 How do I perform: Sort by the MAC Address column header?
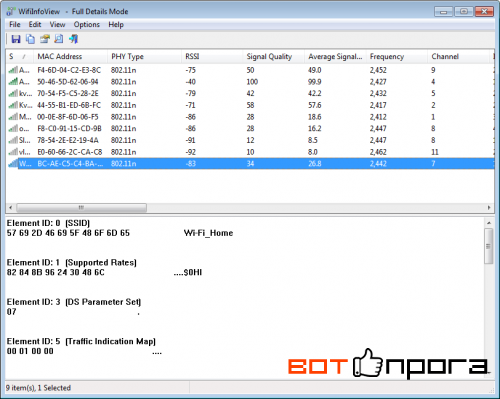point(71,56)
